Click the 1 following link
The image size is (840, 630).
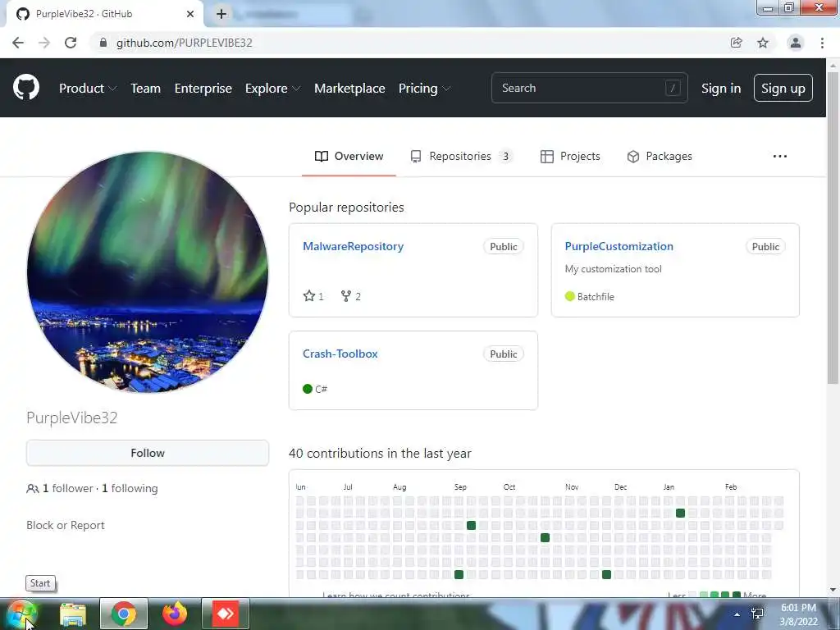coord(130,489)
